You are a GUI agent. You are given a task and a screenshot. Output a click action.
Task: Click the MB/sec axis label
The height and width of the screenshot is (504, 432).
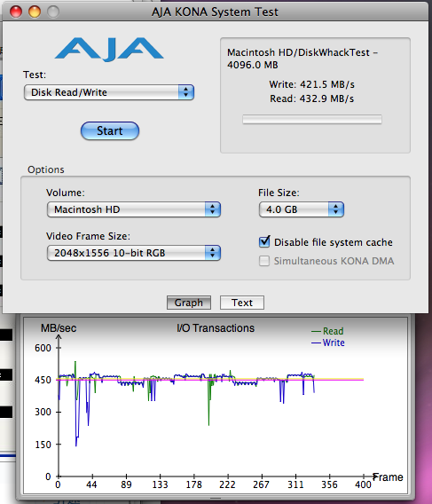click(x=59, y=327)
